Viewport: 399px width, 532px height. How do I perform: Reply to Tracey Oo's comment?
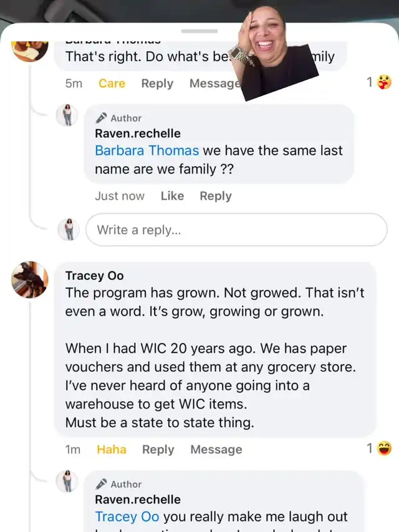[158, 450]
